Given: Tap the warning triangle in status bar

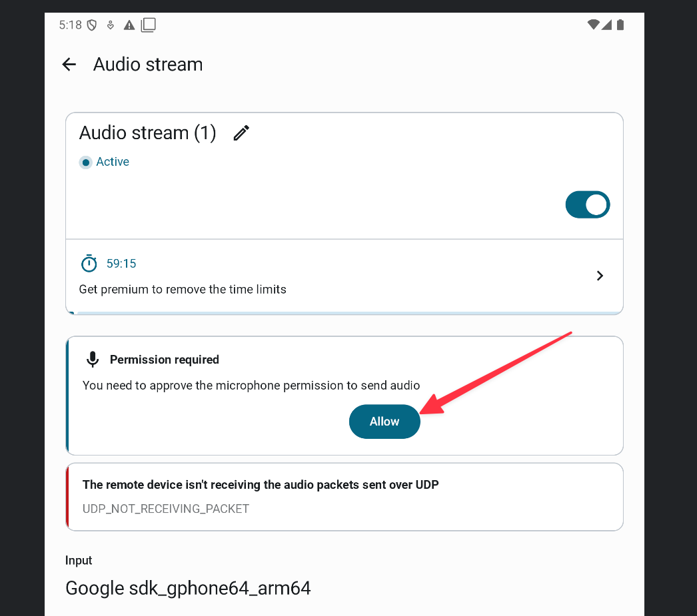Looking at the screenshot, I should point(129,25).
